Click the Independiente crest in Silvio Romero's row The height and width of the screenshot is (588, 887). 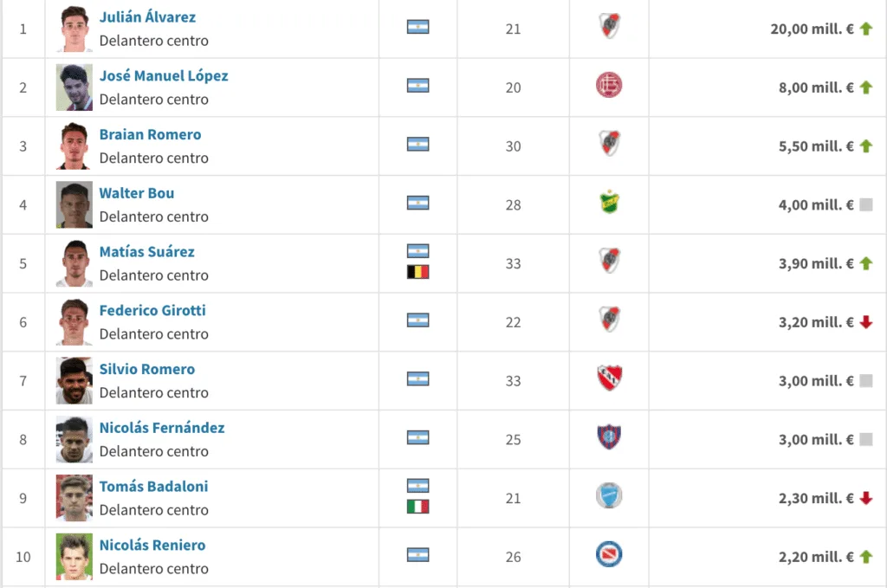point(609,378)
